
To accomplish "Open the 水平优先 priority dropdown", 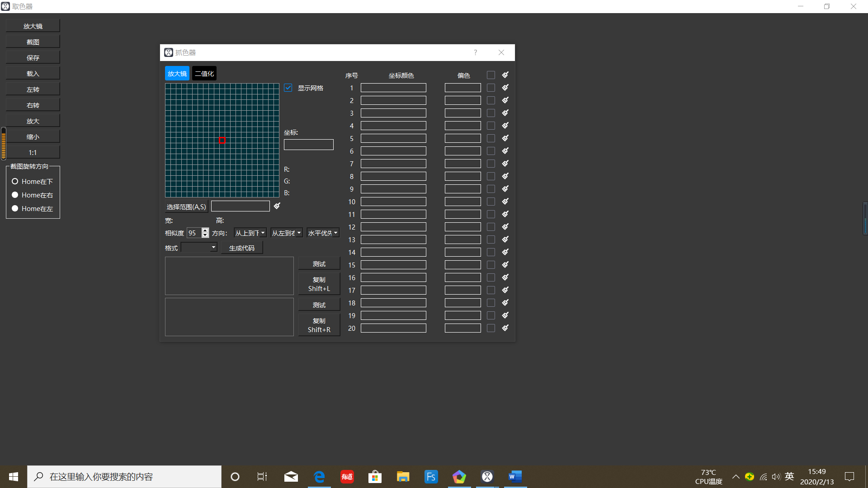I will (323, 233).
